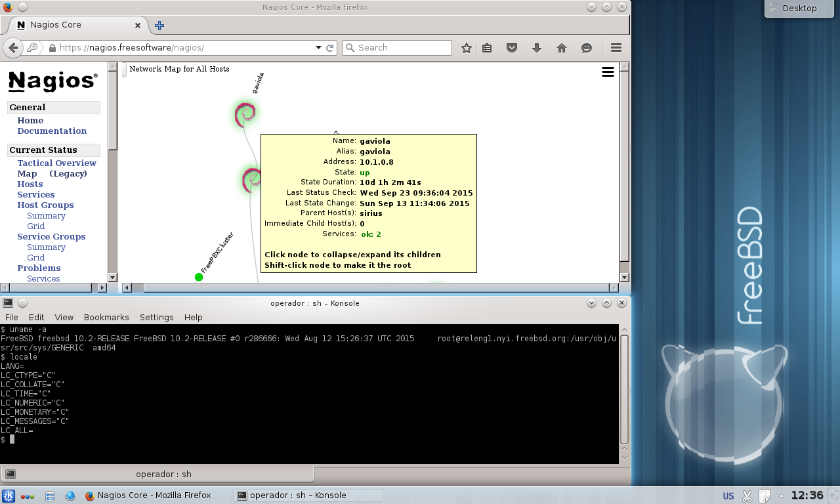This screenshot has width=840, height=504.
Task: Show hidden system tray icons arrow
Action: pyautogui.click(x=781, y=496)
